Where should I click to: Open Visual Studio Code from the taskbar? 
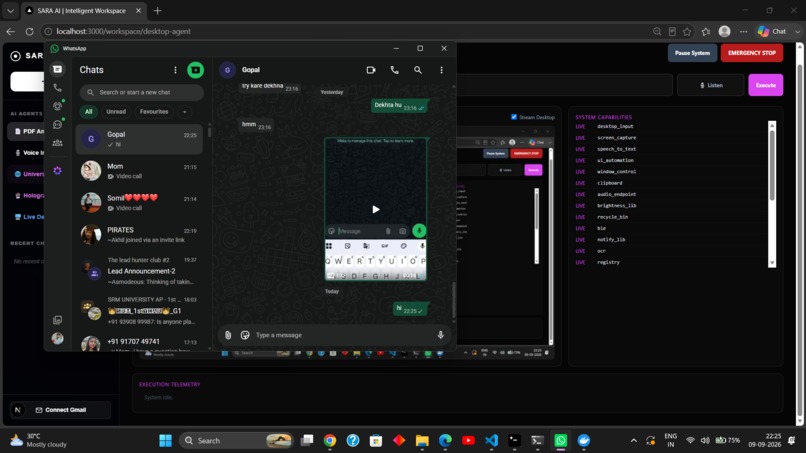(x=491, y=441)
